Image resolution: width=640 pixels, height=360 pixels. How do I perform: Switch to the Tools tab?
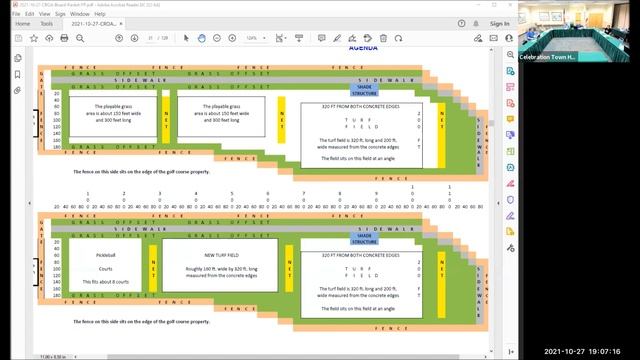47,24
